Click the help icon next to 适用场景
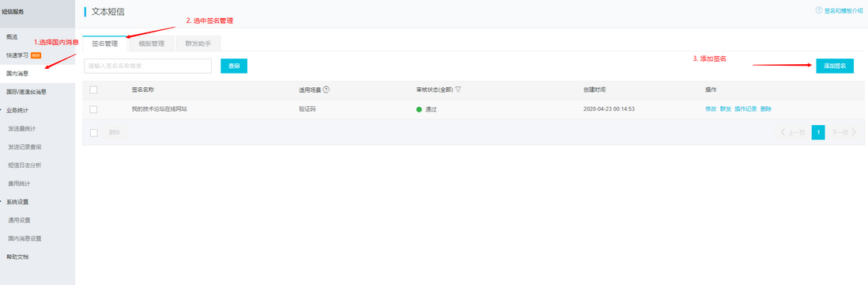Screen dimensions: 868x285 pos(326,89)
